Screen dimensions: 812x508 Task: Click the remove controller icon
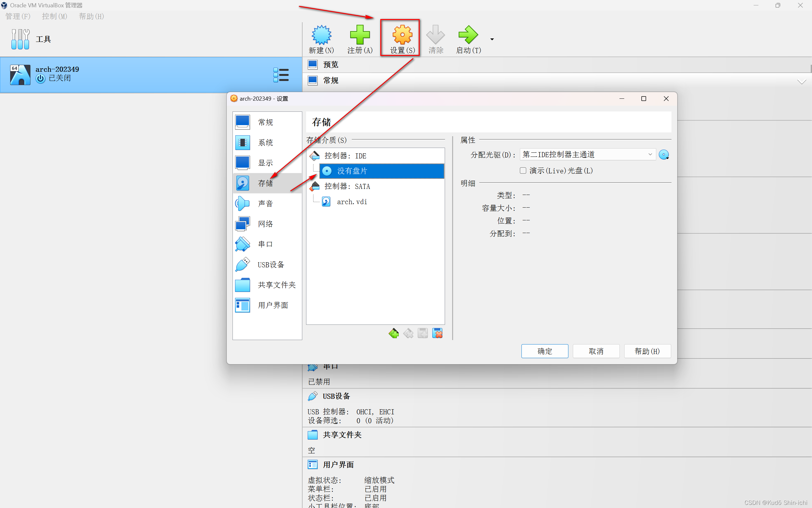tap(408, 333)
